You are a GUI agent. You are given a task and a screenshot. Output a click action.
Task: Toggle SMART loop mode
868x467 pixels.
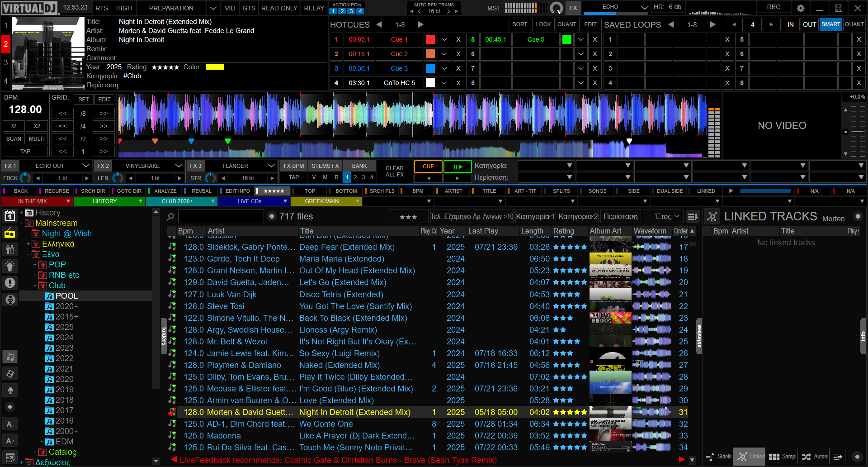tap(830, 24)
